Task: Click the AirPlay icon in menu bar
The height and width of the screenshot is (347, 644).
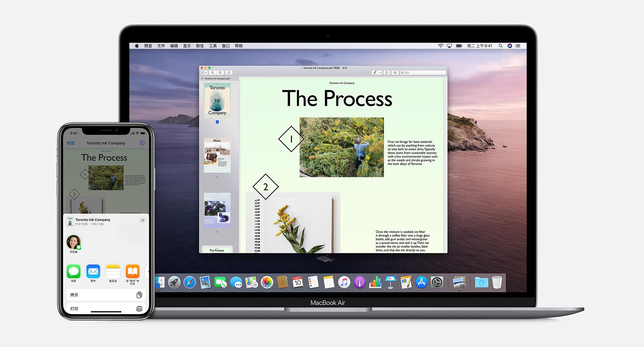Action: (x=450, y=46)
